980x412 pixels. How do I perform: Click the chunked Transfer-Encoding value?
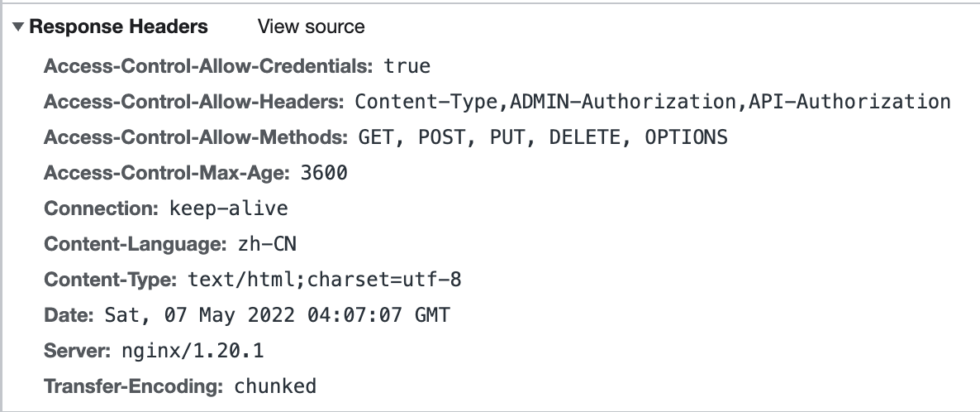coord(275,386)
